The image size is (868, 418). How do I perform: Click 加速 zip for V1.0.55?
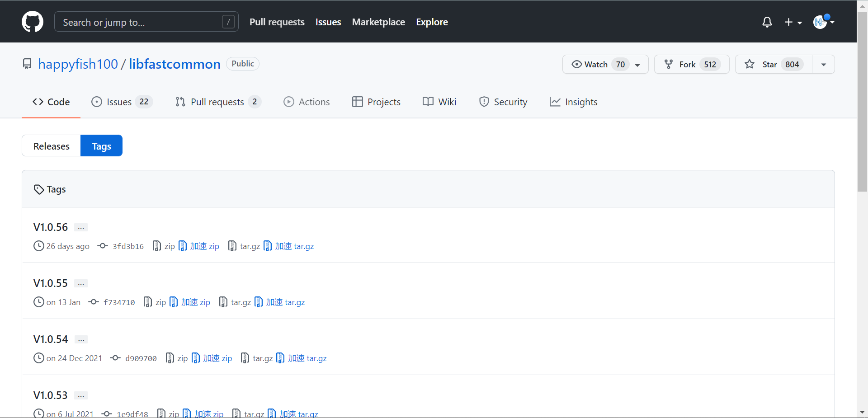click(190, 302)
